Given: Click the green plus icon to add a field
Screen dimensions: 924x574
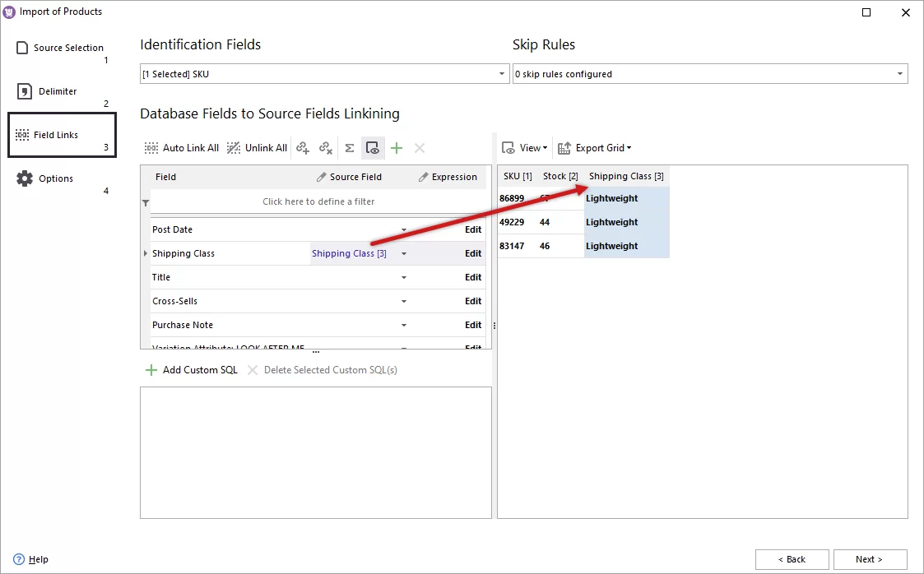Looking at the screenshot, I should (396, 148).
